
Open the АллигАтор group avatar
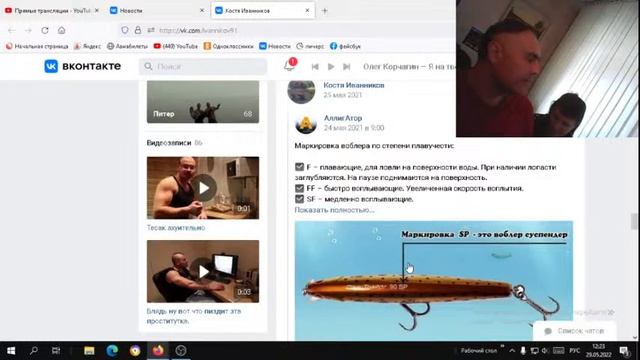(306, 123)
